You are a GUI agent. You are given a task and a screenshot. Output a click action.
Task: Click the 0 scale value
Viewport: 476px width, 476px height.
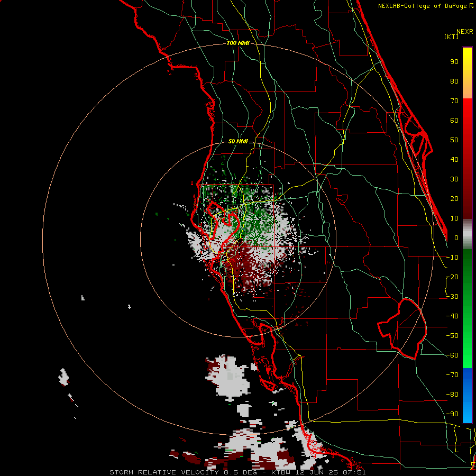[x=456, y=238]
